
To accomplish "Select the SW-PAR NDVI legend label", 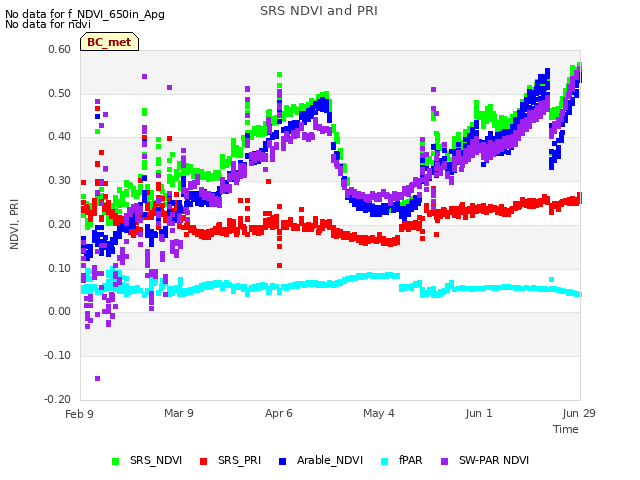I will (x=494, y=460).
